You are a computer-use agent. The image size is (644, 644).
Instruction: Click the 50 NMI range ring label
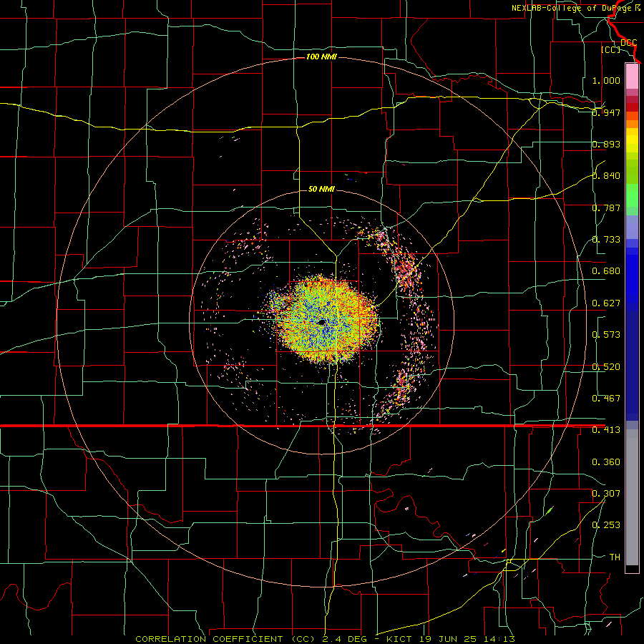[x=321, y=189]
